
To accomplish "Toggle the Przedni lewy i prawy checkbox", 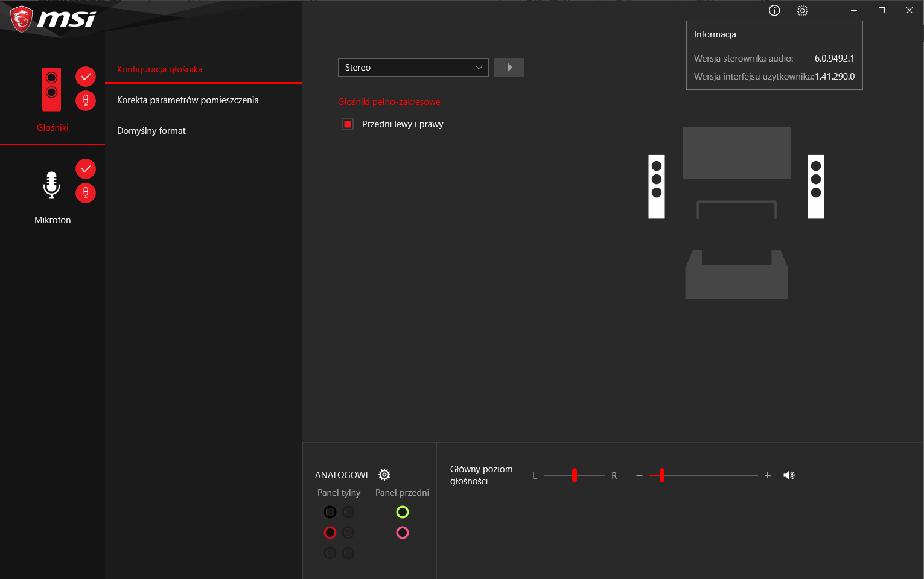I will point(347,124).
